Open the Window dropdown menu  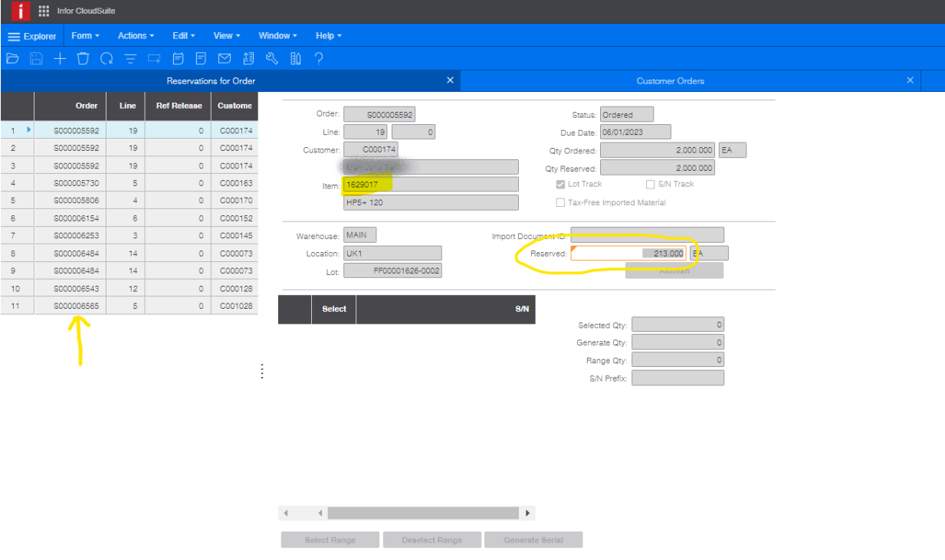tap(278, 36)
